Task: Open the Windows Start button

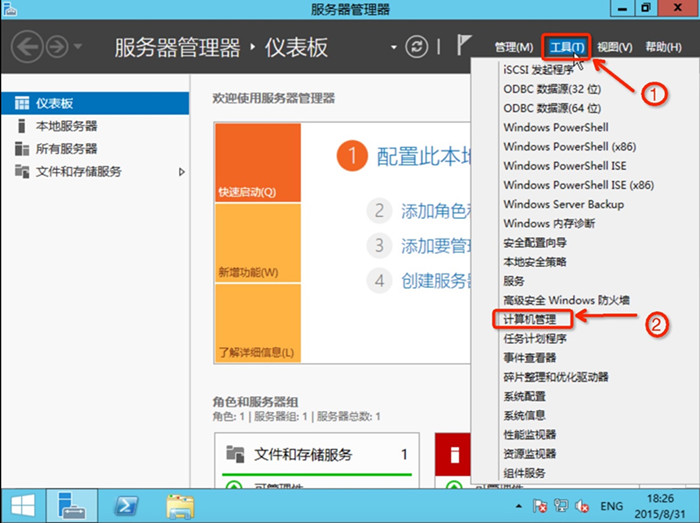Action: (23, 506)
